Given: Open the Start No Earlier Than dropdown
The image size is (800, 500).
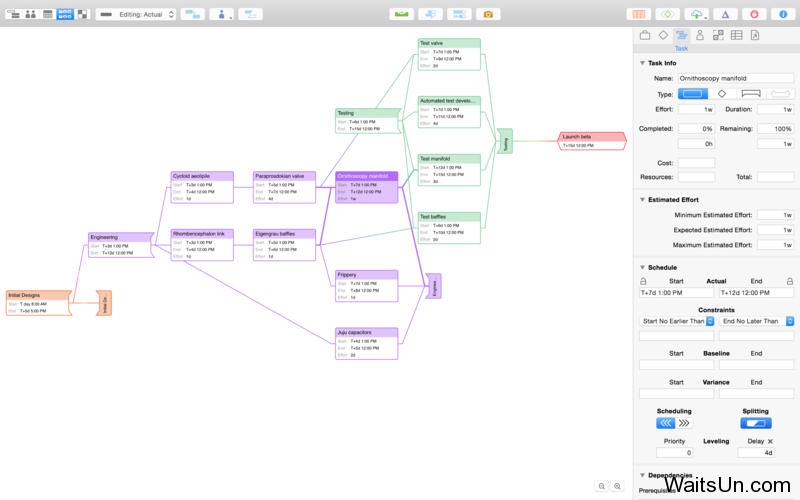Looking at the screenshot, I should pyautogui.click(x=677, y=321).
